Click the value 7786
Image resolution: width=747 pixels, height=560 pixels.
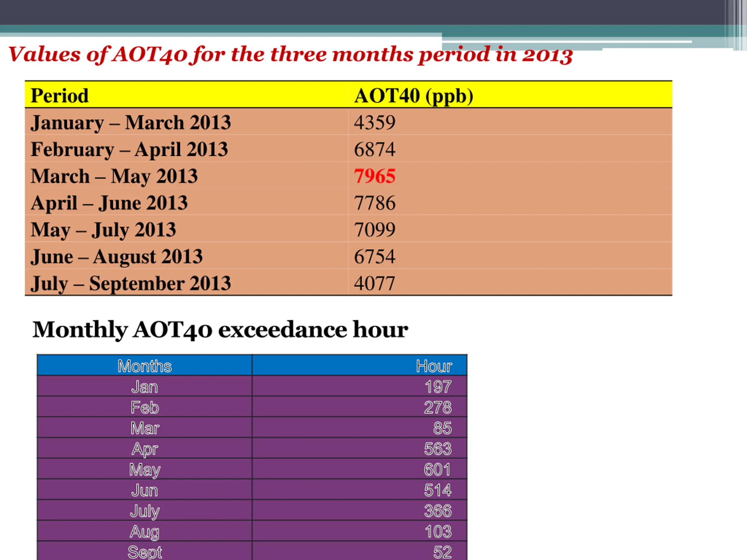click(x=374, y=203)
